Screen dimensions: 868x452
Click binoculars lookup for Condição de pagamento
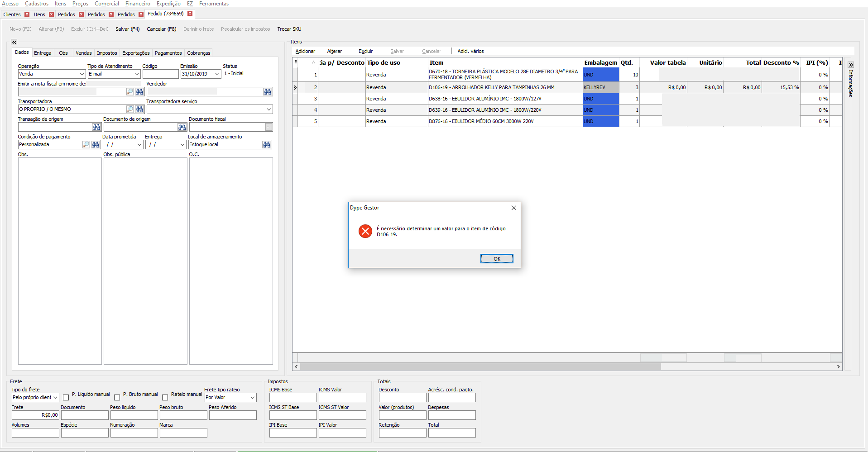pos(96,144)
